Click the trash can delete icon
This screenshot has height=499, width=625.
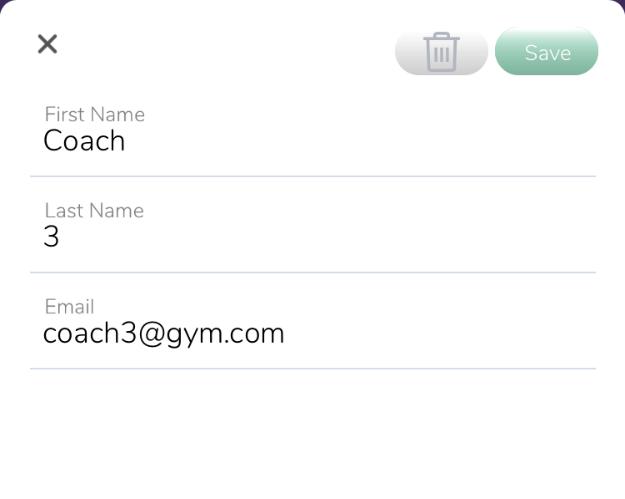[x=441, y=52]
